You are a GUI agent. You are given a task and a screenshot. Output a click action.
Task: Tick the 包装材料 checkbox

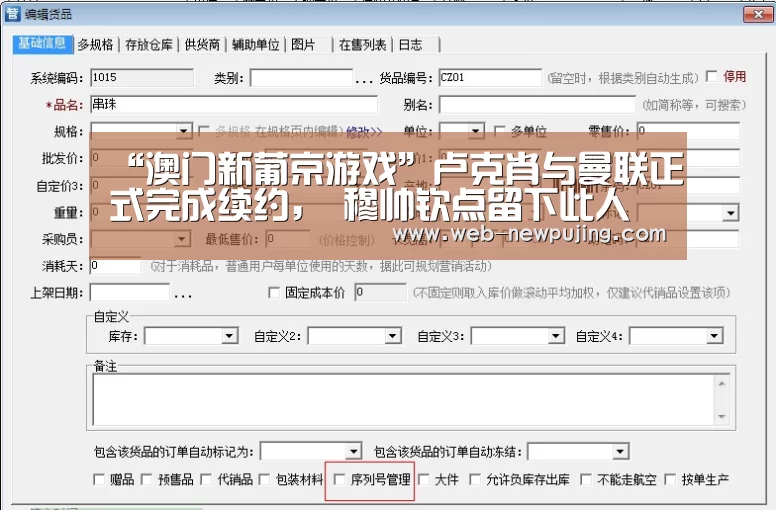coord(265,479)
